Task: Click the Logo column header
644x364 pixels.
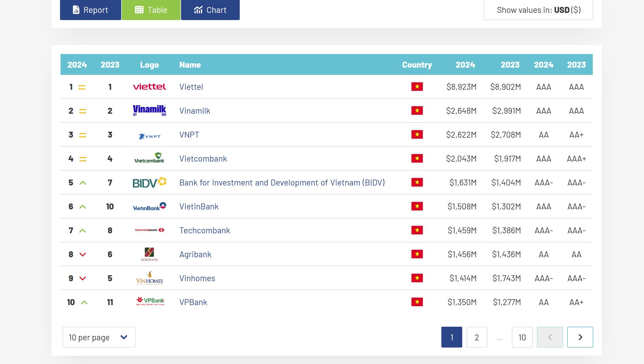Action: click(149, 65)
